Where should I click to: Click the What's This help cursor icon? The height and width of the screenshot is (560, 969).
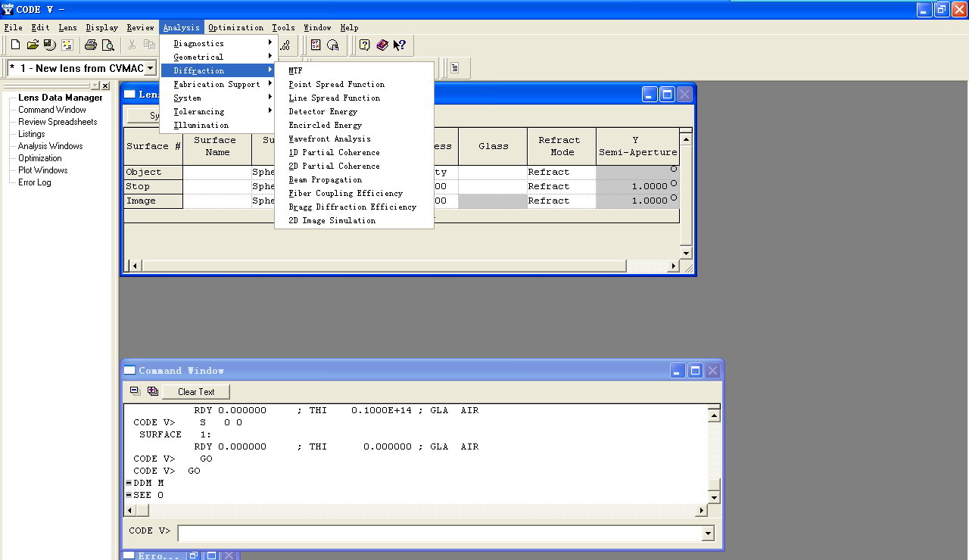pyautogui.click(x=400, y=45)
